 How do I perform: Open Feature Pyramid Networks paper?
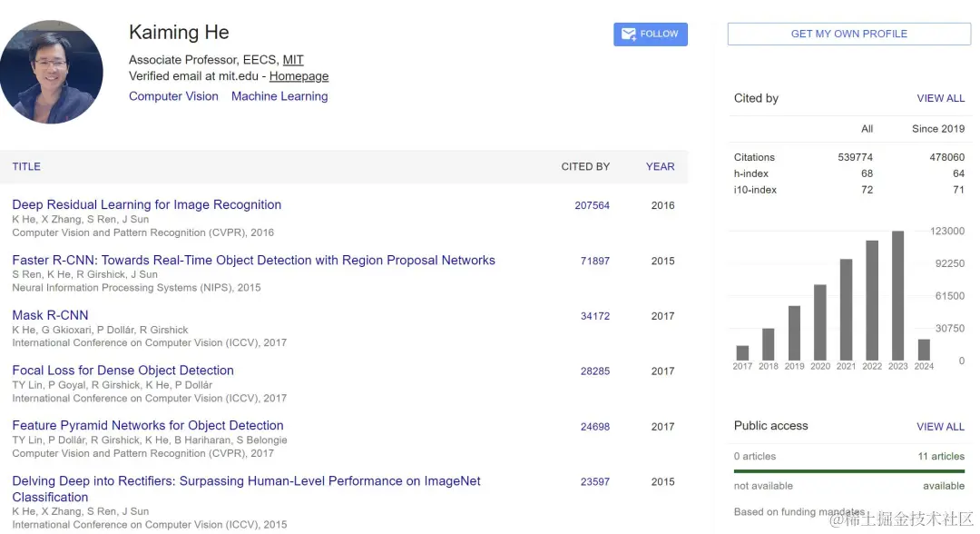click(148, 425)
